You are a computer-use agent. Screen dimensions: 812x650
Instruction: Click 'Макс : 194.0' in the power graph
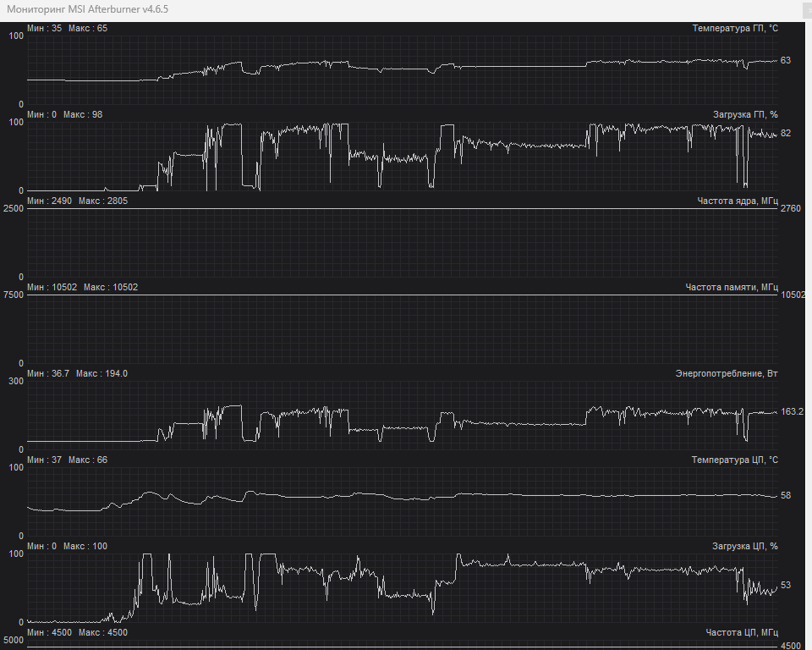point(101,374)
